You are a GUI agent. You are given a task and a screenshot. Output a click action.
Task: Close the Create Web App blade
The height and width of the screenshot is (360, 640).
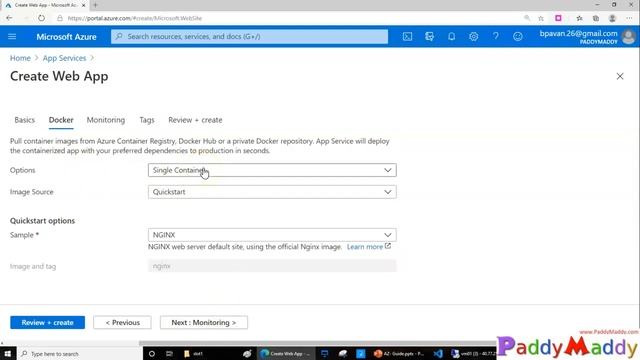point(620,76)
